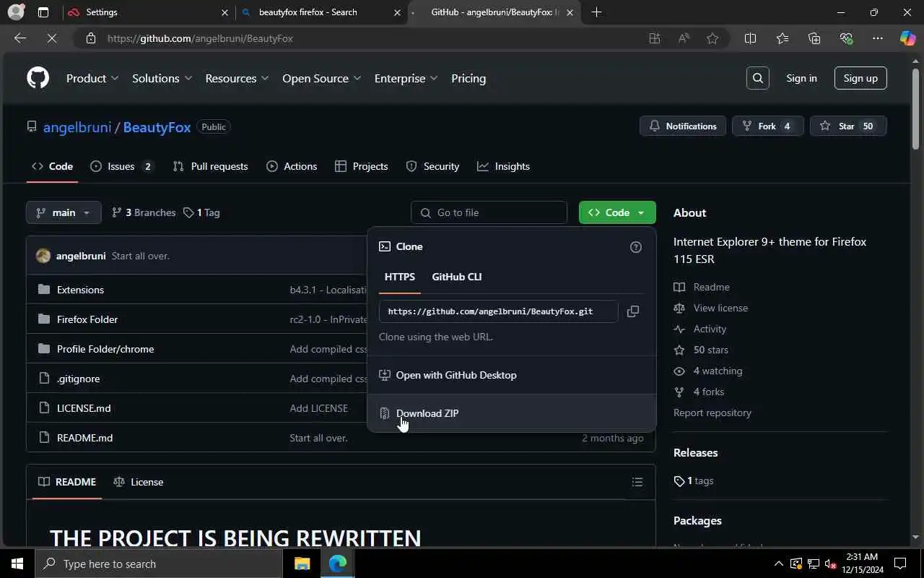Show hidden system tray icons
The image size is (924, 578).
778,564
